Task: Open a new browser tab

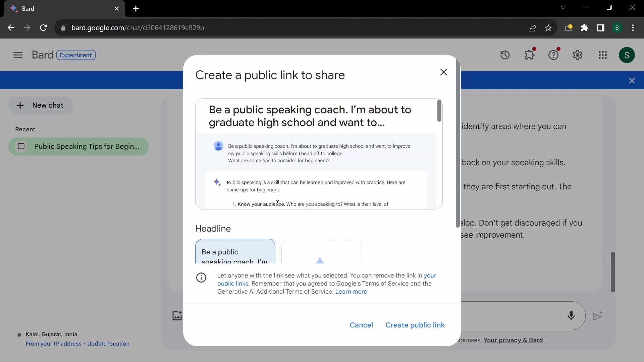Action: (x=136, y=9)
